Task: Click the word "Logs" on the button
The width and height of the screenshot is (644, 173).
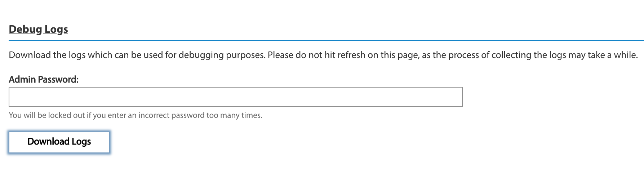Action: (x=81, y=142)
